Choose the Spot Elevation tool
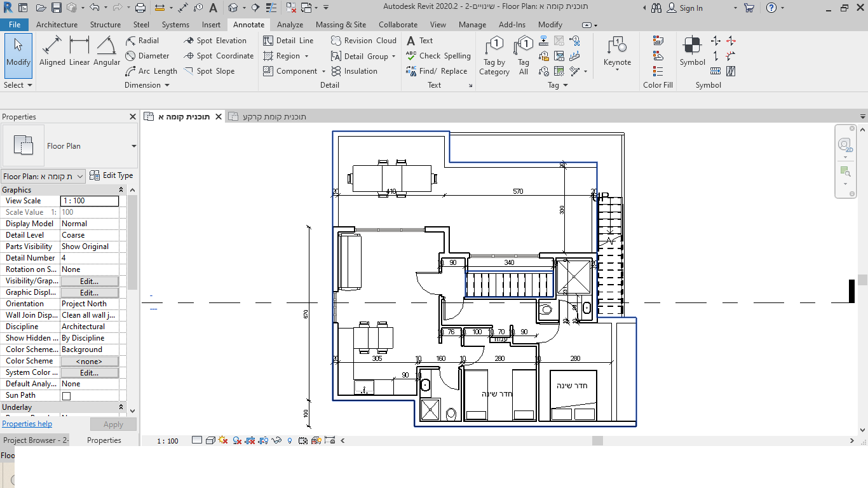 [x=215, y=40]
